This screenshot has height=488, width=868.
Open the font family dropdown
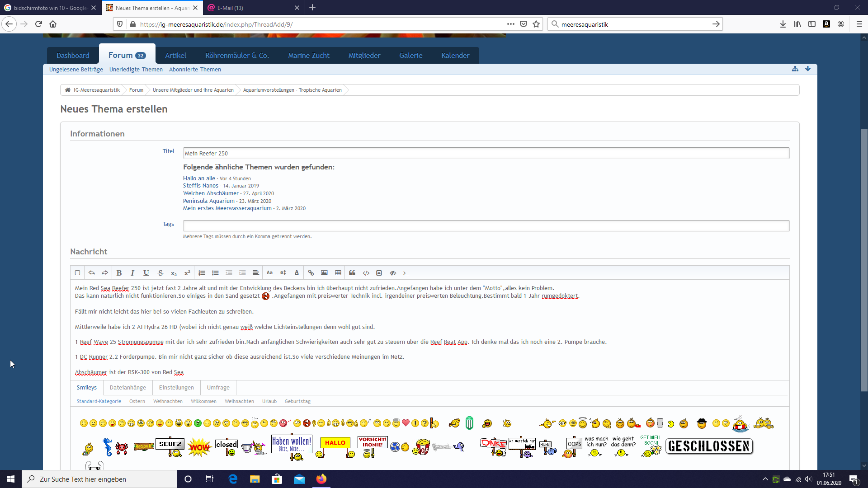[269, 273]
